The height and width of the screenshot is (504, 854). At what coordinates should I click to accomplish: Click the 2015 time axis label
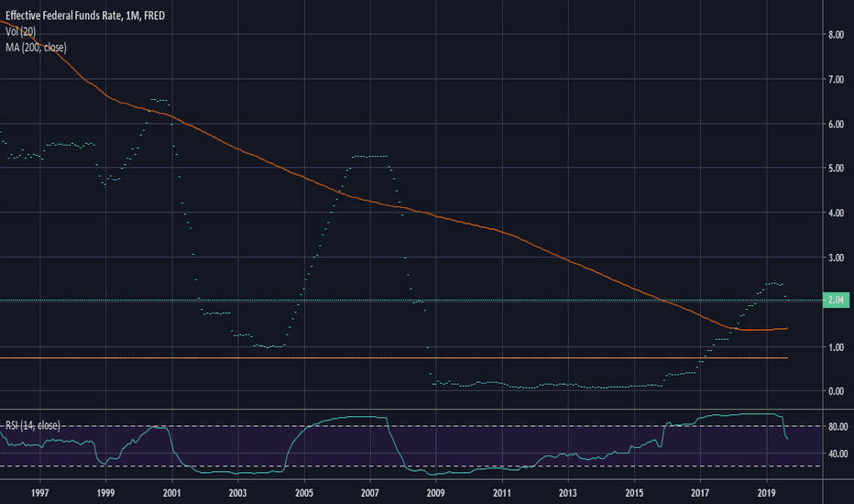point(634,493)
